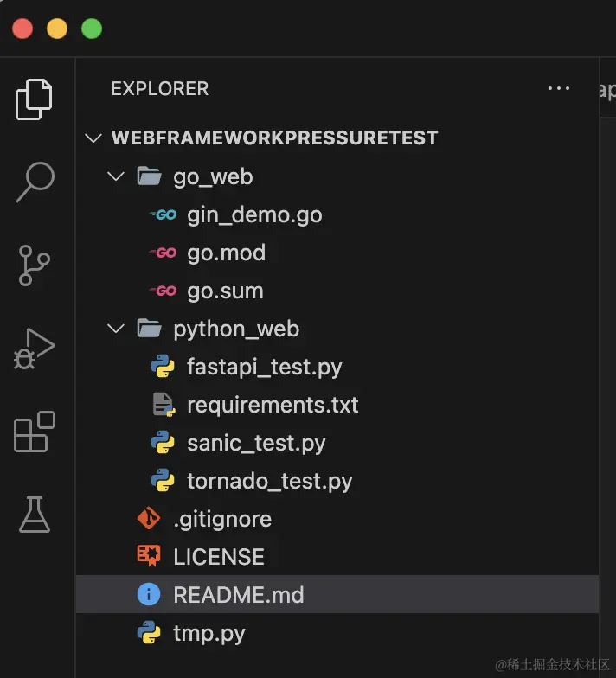Image resolution: width=616 pixels, height=678 pixels.
Task: Open the Search view icon
Action: (x=35, y=182)
